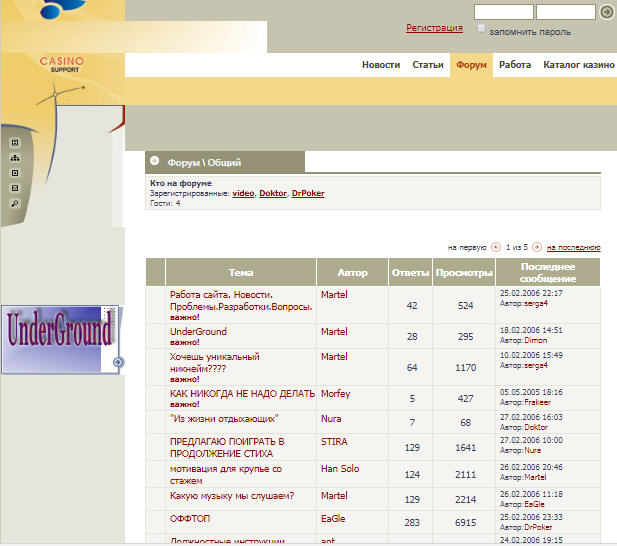Click arrow icon on UnderGround banner

[x=117, y=362]
